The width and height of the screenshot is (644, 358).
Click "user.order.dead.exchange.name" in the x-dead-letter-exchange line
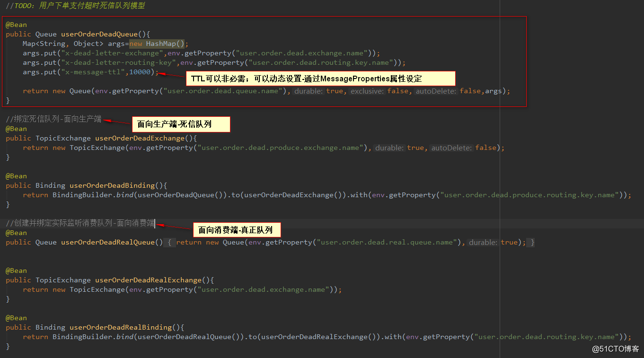tap(302, 53)
